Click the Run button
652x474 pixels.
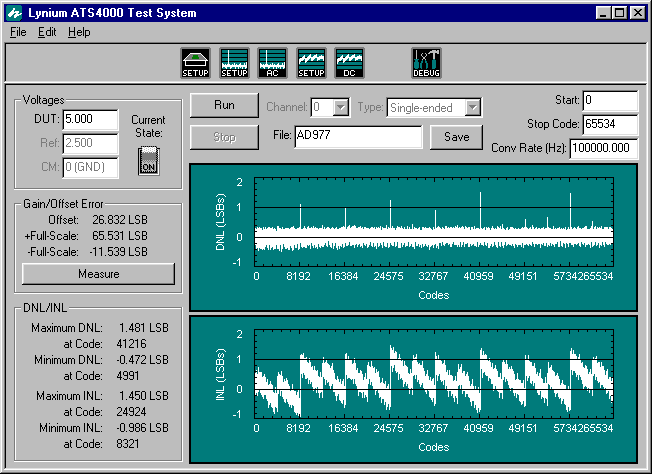(x=224, y=105)
